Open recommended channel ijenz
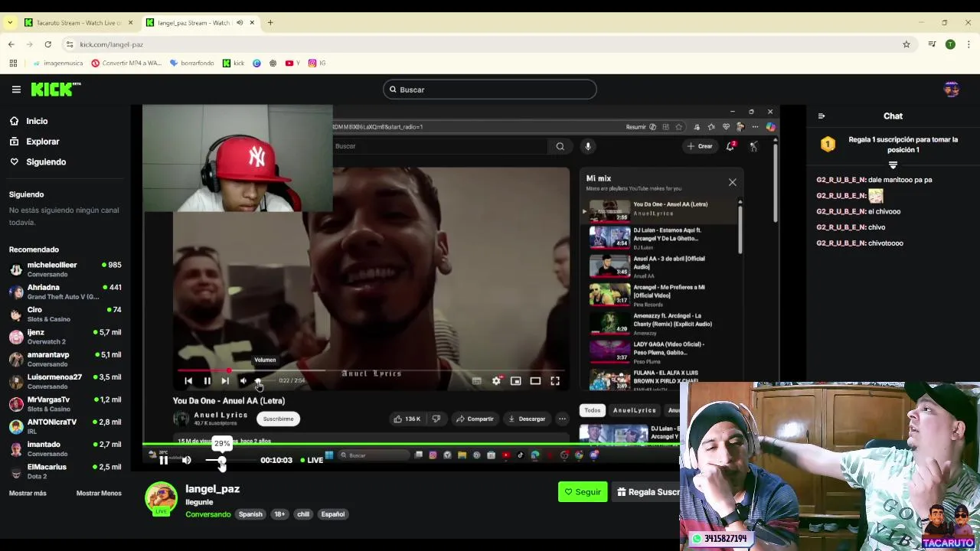 pos(65,337)
